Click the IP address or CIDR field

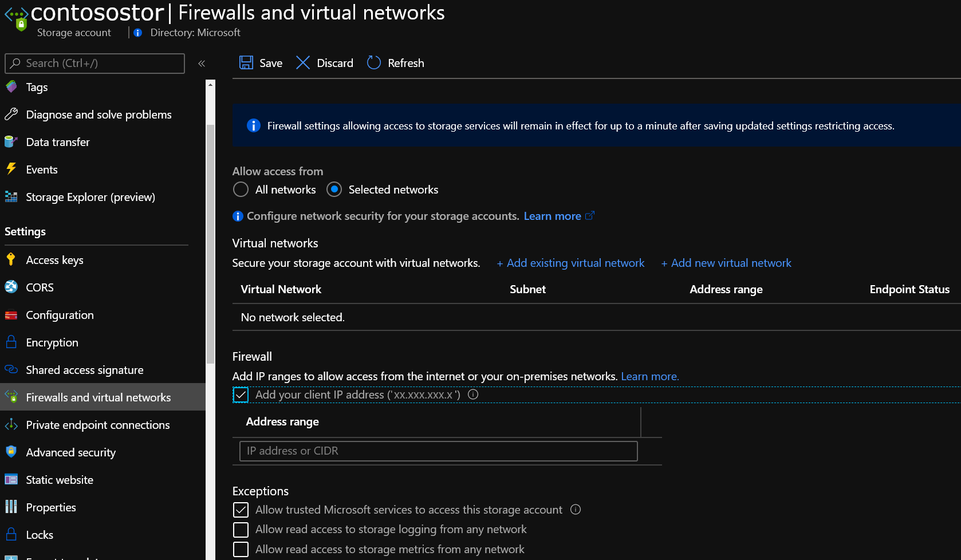438,451
